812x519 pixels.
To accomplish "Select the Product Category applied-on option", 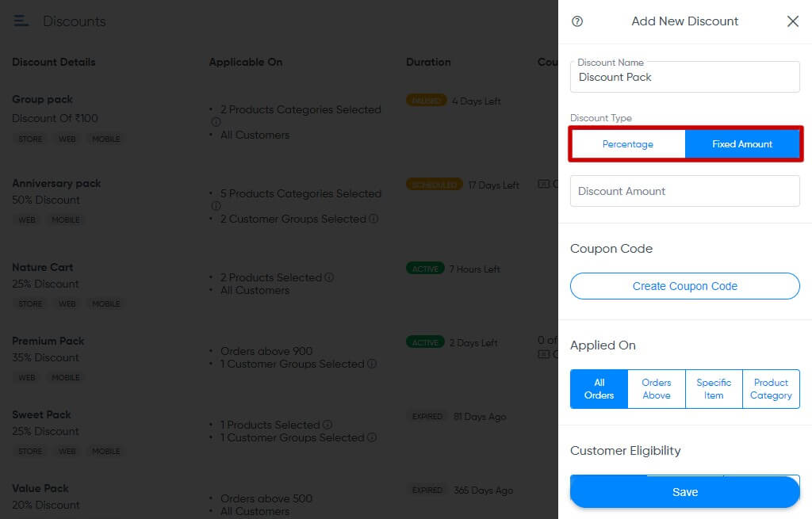I will pyautogui.click(x=771, y=389).
